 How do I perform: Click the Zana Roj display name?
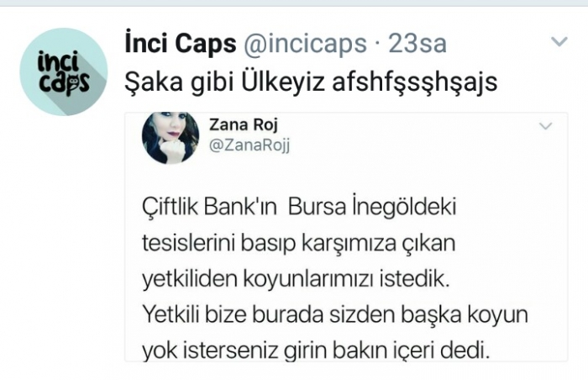(243, 124)
